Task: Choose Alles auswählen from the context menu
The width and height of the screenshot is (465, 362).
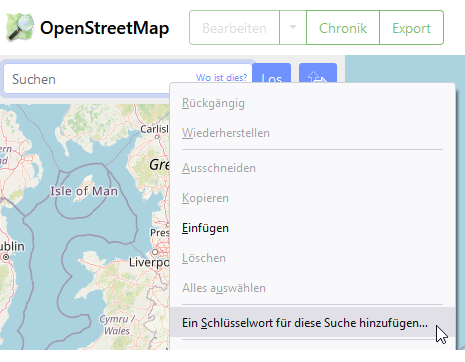Action: pyautogui.click(x=312, y=288)
